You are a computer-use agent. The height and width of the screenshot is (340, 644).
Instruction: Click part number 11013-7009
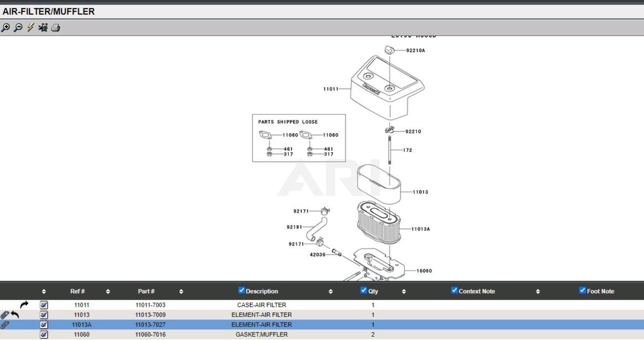tap(150, 315)
